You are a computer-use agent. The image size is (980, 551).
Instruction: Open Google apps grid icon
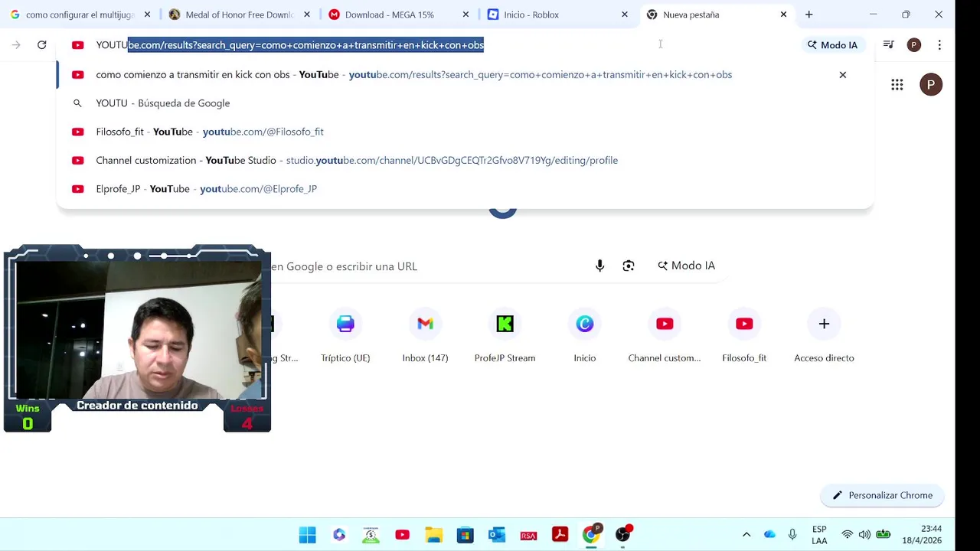(x=897, y=85)
